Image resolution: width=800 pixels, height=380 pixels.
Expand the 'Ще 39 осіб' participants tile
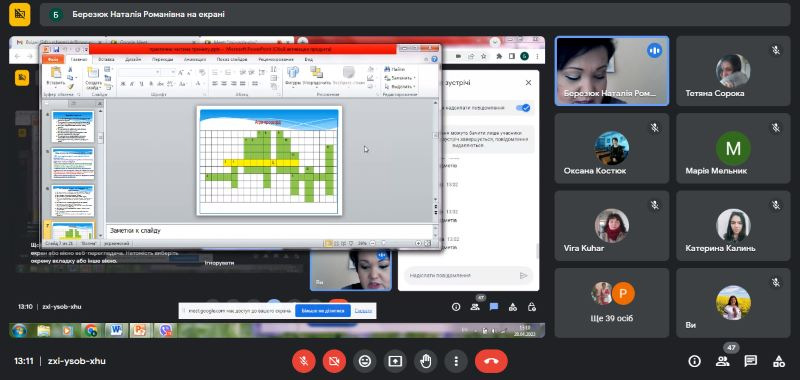[612, 303]
